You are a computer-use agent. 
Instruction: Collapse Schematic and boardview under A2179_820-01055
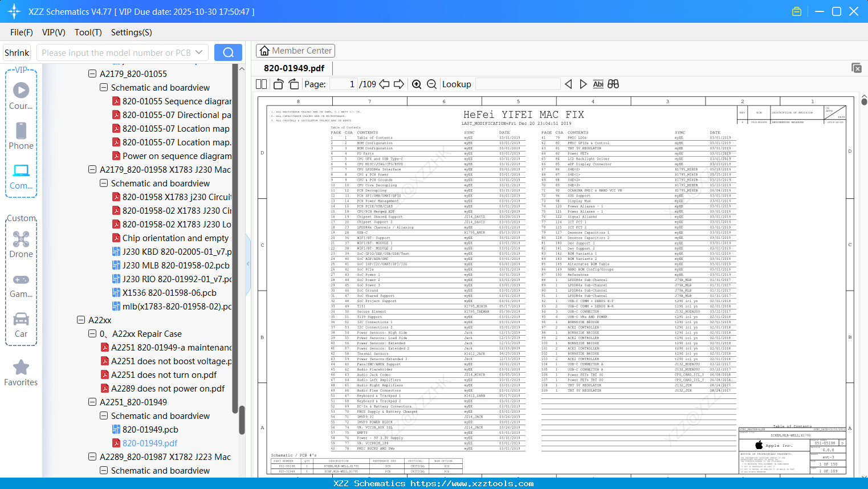(104, 88)
